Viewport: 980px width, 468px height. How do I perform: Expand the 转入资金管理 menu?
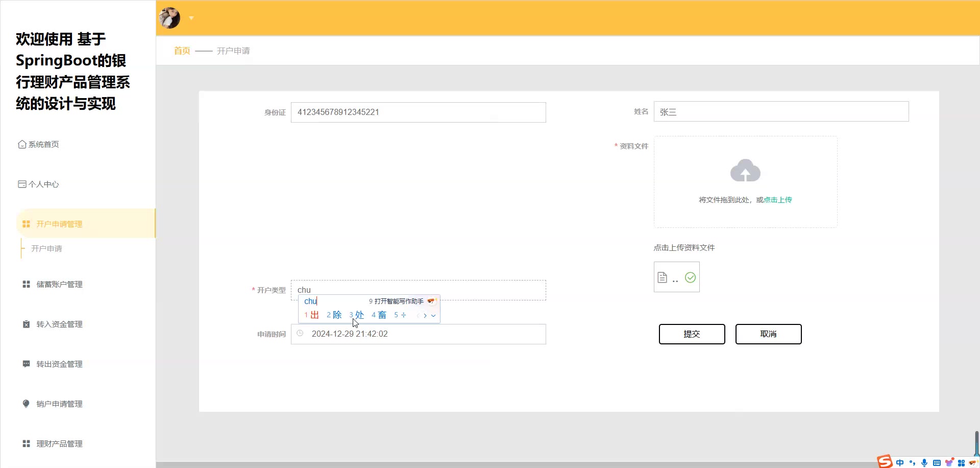coord(59,324)
